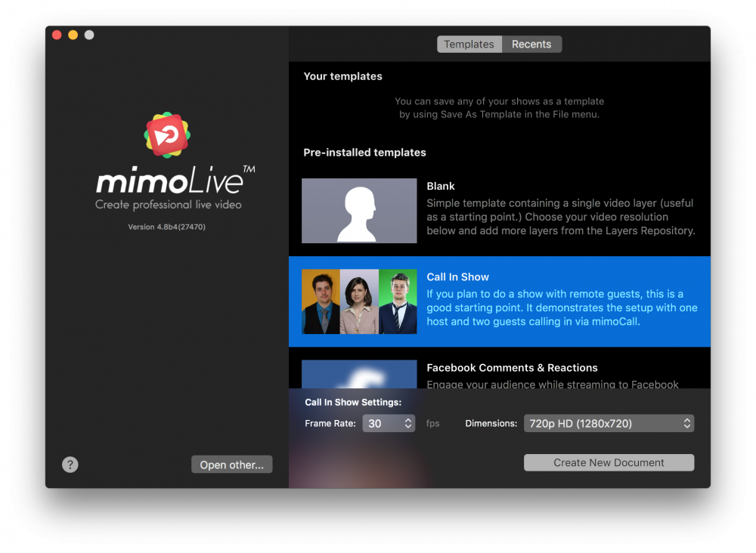This screenshot has width=756, height=553.
Task: Click the Call In Show Settings label
Action: (x=353, y=402)
